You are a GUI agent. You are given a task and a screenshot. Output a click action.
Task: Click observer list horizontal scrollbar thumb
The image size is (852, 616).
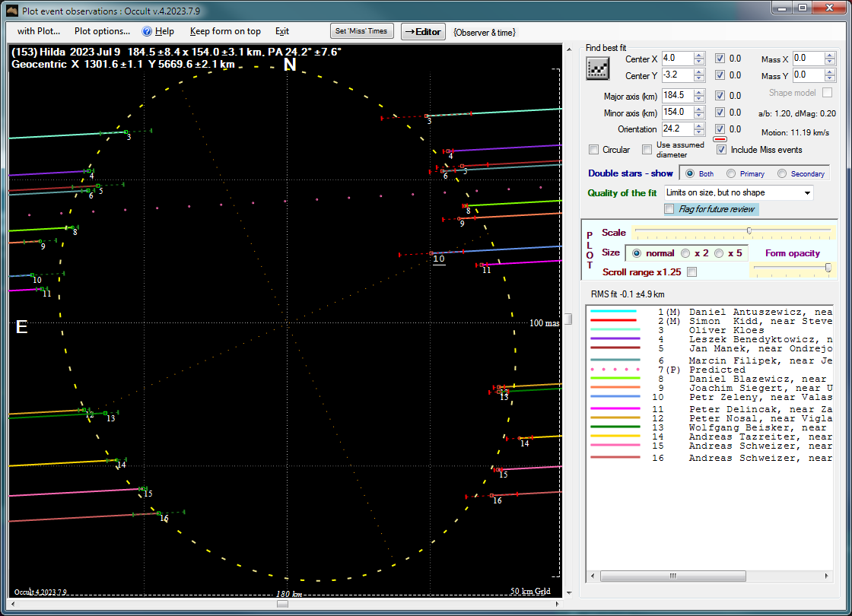pos(672,576)
